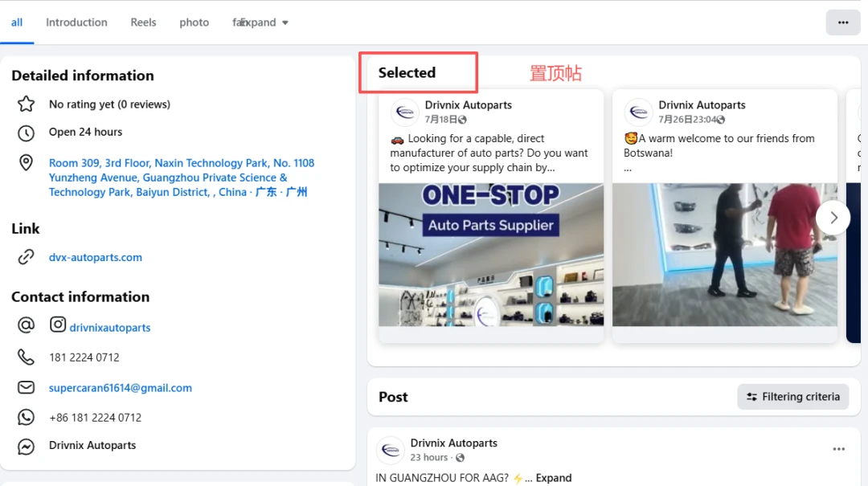
Task: Click the location pin icon
Action: (x=26, y=163)
